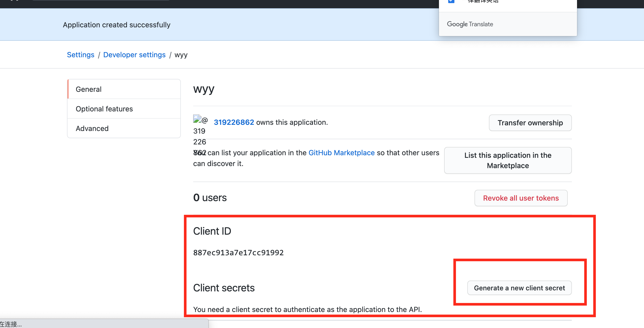The height and width of the screenshot is (328, 644).
Task: Click the wyy breadcrumb text
Action: click(x=181, y=55)
